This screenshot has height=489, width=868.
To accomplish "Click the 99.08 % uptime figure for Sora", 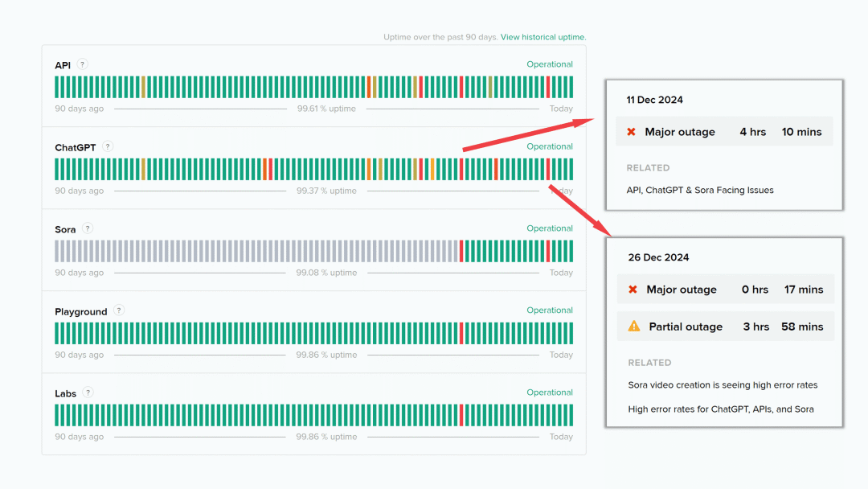I will [x=326, y=273].
